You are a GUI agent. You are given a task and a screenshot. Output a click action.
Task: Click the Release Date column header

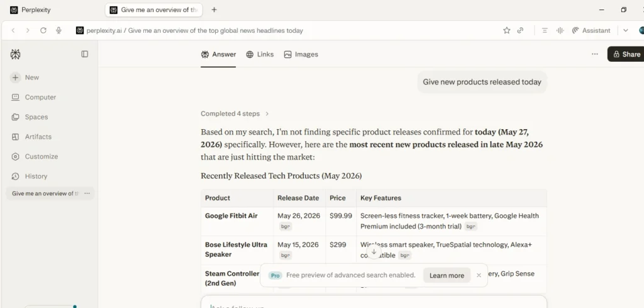pyautogui.click(x=298, y=198)
